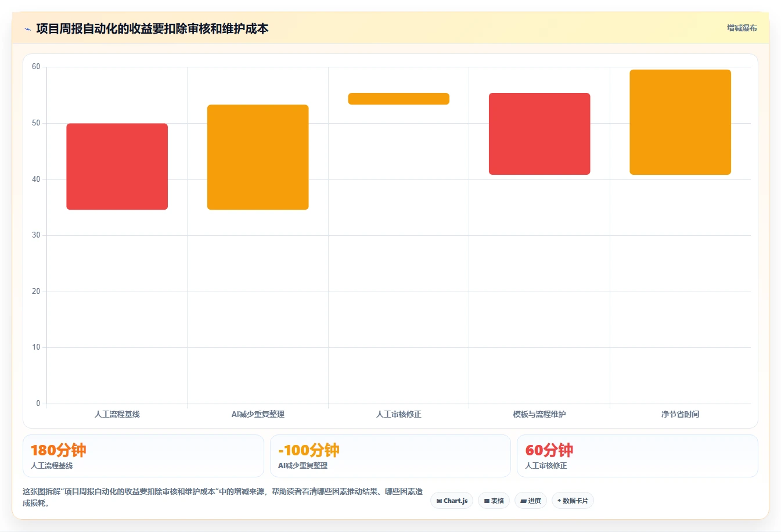Click the thin orange 人工审核修正 bar

click(398, 99)
